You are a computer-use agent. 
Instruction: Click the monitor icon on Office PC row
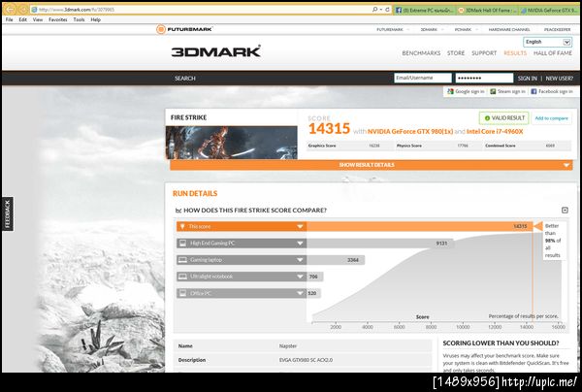tap(182, 293)
